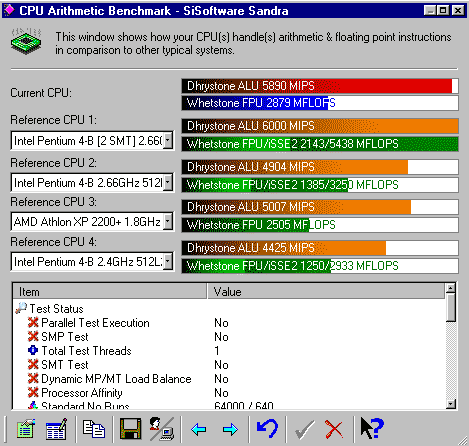The height and width of the screenshot is (446, 469).
Task: Click the Dhrystone ALU 4904 MIPS bar
Action: pyautogui.click(x=320, y=167)
